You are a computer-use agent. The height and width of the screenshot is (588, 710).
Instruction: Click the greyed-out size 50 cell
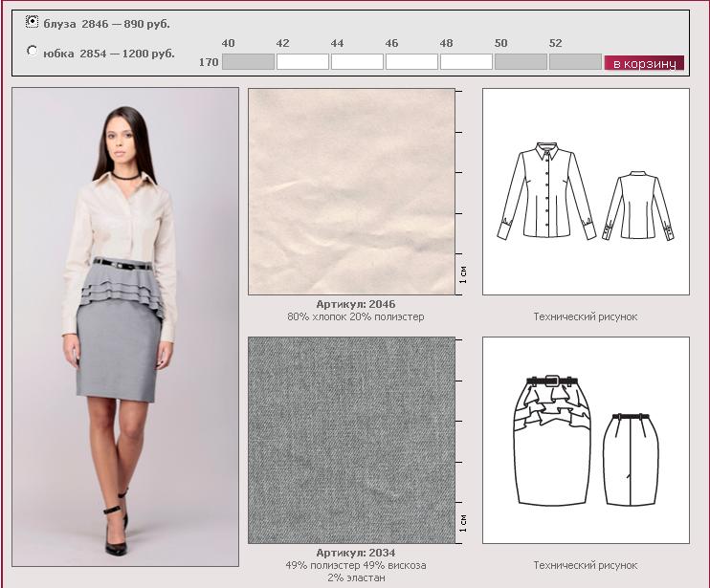[x=521, y=62]
